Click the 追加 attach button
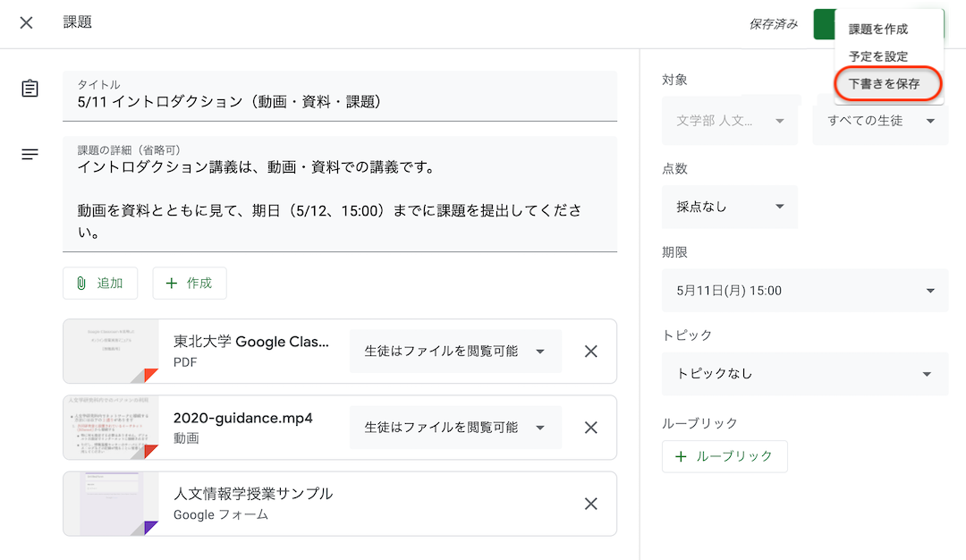The image size is (966, 560). (100, 284)
